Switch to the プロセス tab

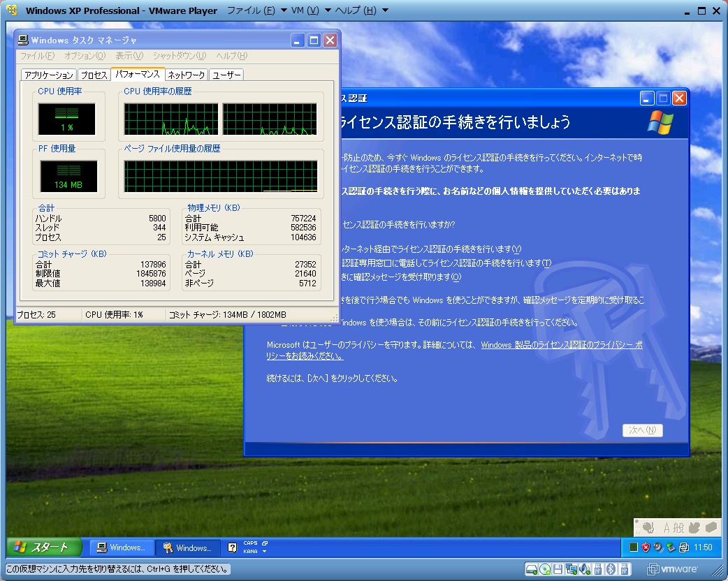[x=94, y=75]
